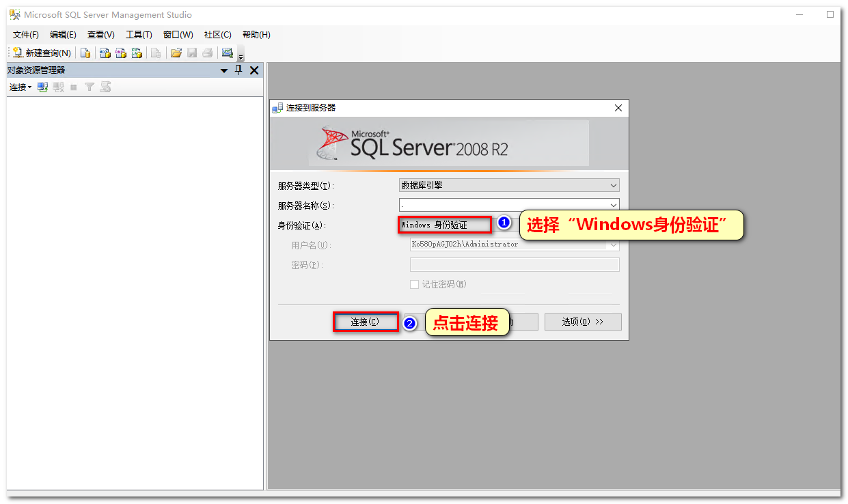Select Windows 身份验证 in authentication field
The width and height of the screenshot is (848, 504).
pos(444,225)
